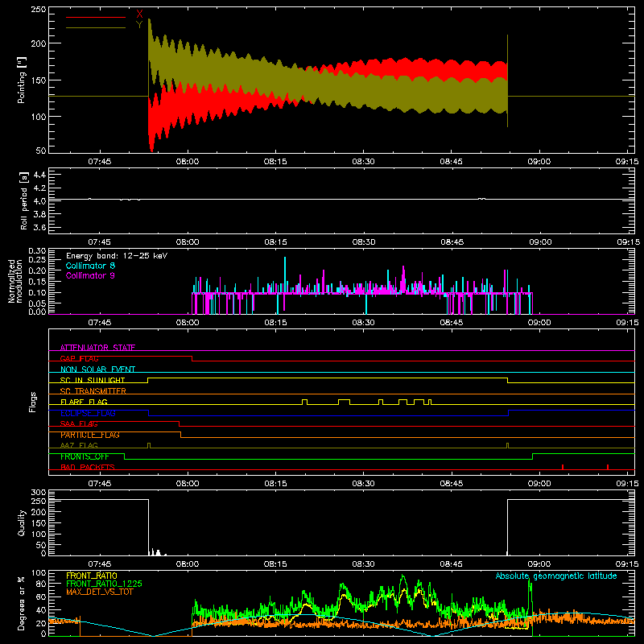Pick the cyan Collimator 8 legend entry
The width and height of the screenshot is (644, 644).
pos(90,266)
